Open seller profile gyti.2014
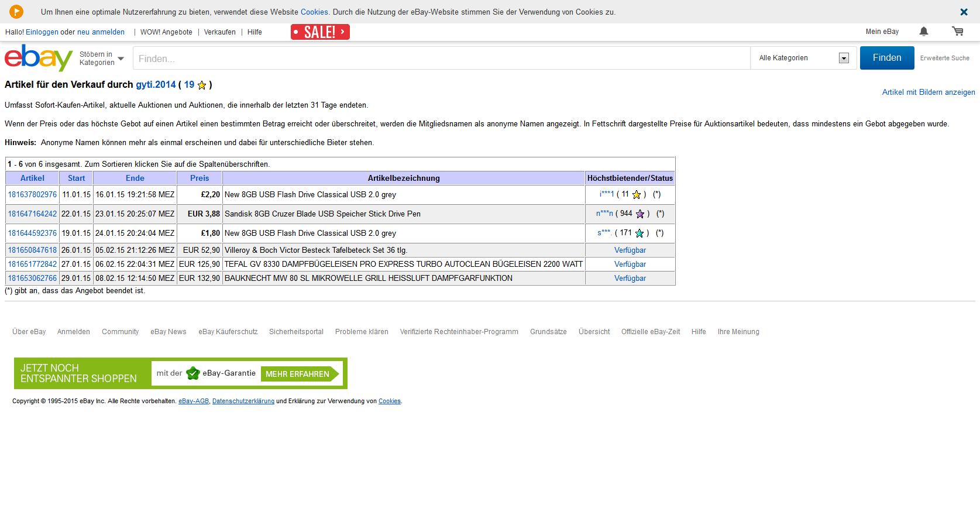Image resolution: width=980 pixels, height=529 pixels. point(156,85)
